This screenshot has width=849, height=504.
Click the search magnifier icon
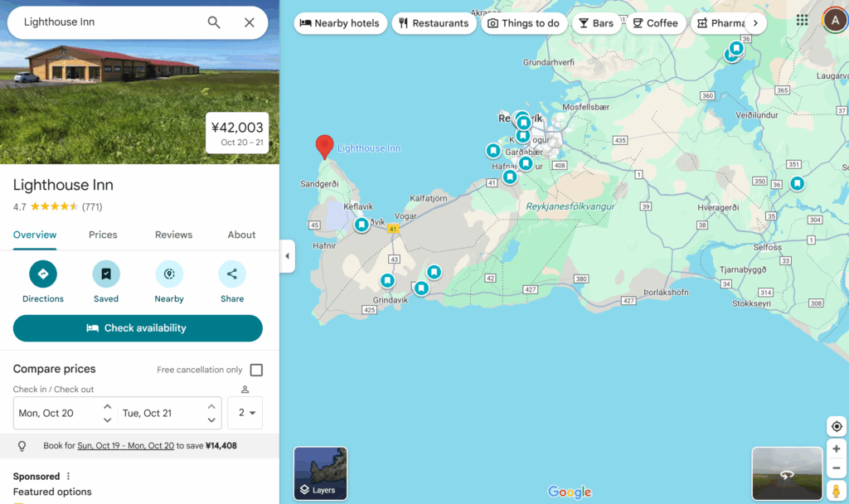click(214, 22)
